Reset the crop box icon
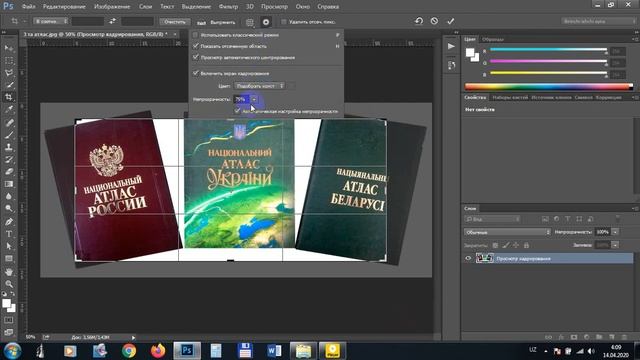This screenshot has width=640, height=360. click(419, 21)
